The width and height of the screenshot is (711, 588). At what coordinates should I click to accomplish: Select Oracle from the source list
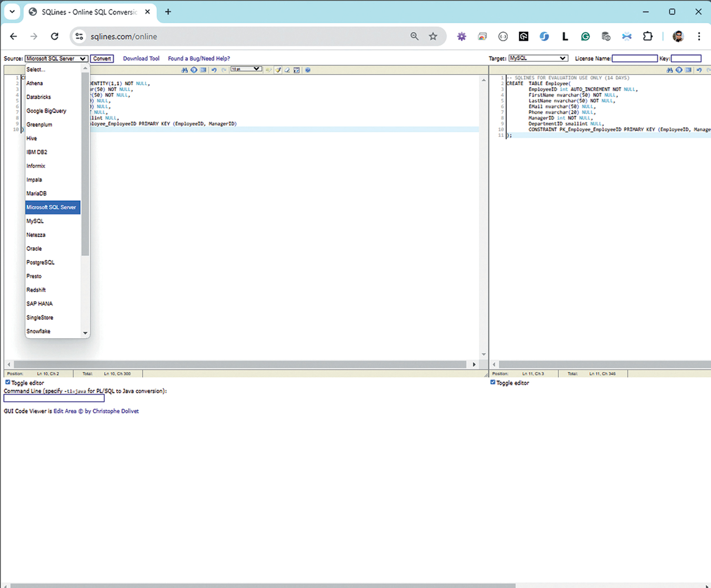tap(53, 249)
